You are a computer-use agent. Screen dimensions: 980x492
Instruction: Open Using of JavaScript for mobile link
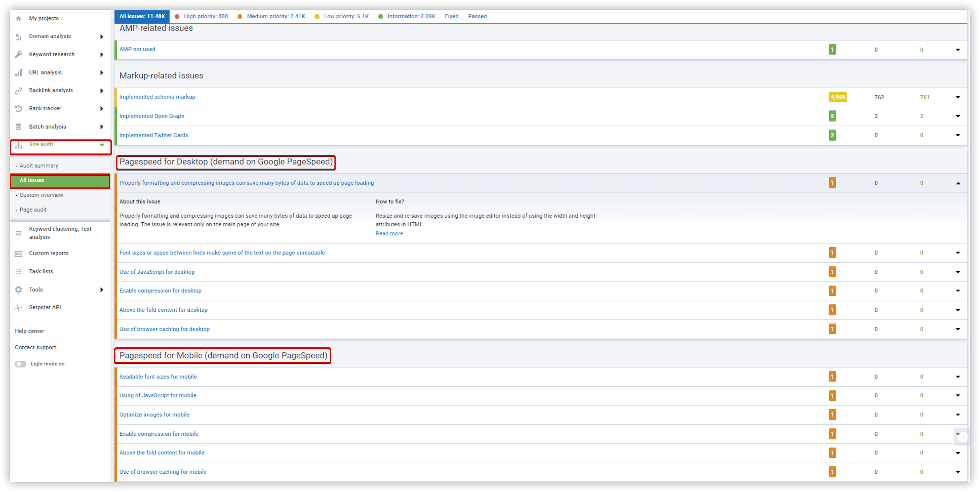tap(158, 395)
